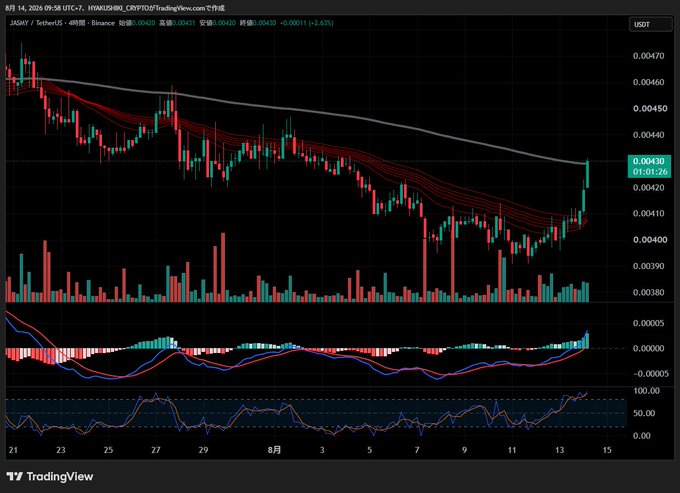
Task: Click the 始値 0.00420 open value
Action: (137, 23)
